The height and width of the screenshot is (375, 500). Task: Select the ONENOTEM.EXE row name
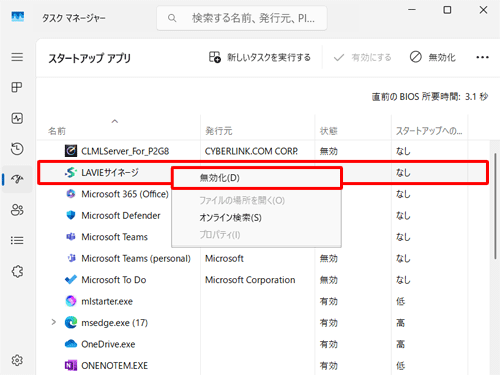click(x=115, y=366)
